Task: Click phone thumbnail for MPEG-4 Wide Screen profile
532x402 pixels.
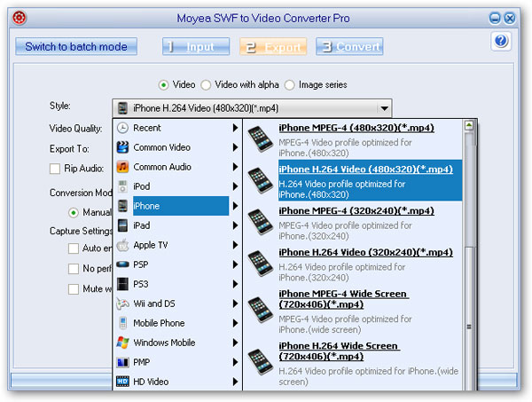Action: (x=260, y=310)
